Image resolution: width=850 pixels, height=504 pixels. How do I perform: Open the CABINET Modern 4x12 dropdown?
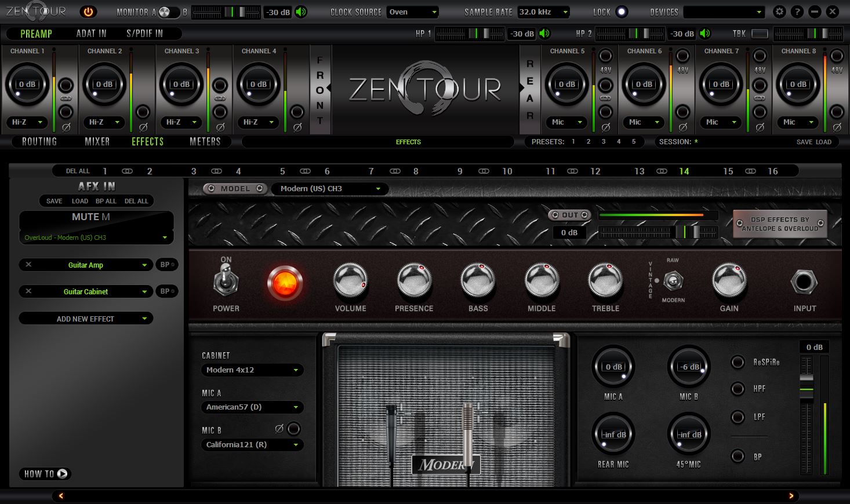coord(252,370)
